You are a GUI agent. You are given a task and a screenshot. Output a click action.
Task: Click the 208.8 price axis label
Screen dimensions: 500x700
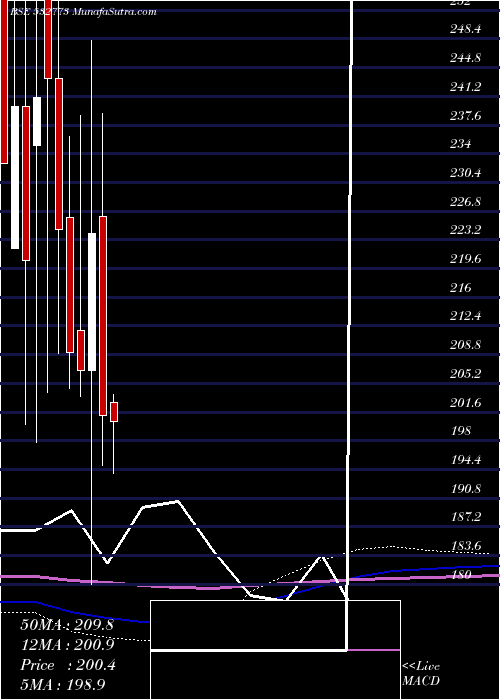tap(465, 345)
